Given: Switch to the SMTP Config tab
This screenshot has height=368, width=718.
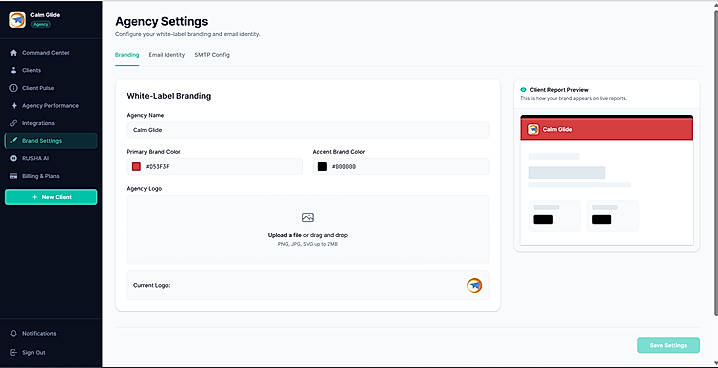Looking at the screenshot, I should (212, 55).
